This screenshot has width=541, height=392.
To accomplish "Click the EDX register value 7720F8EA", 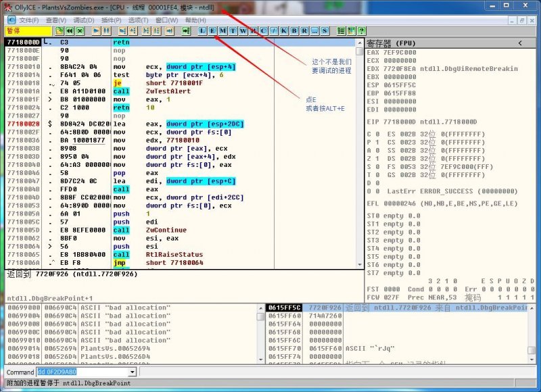I will click(400, 69).
